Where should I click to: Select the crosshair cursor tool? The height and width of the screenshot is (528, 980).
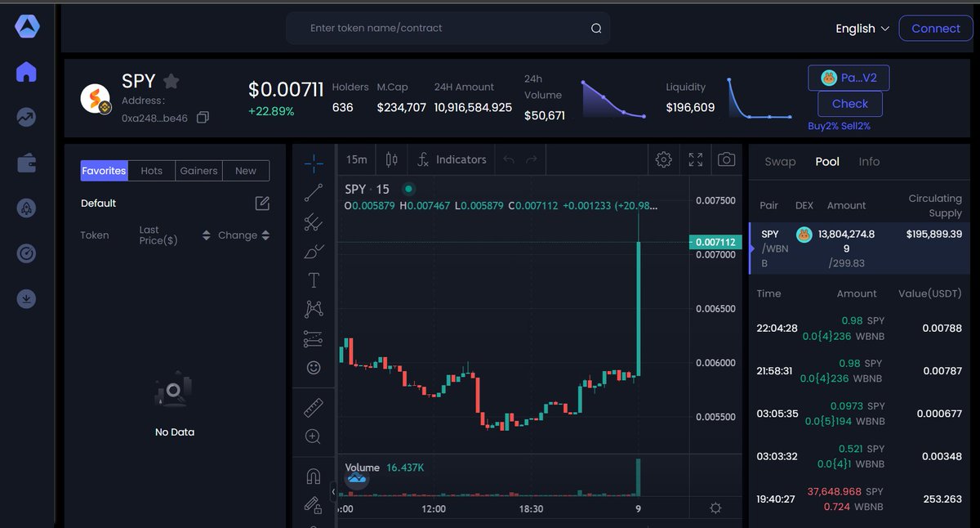point(313,162)
